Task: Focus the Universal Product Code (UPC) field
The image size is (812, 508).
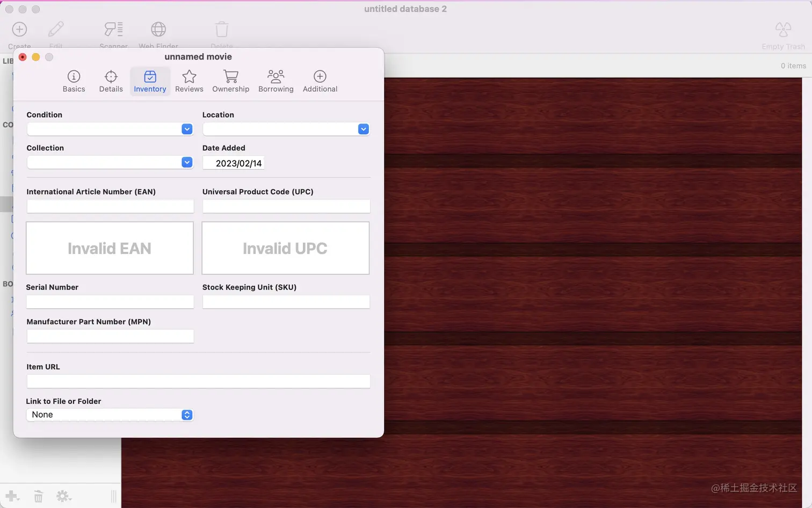Action: pos(286,206)
